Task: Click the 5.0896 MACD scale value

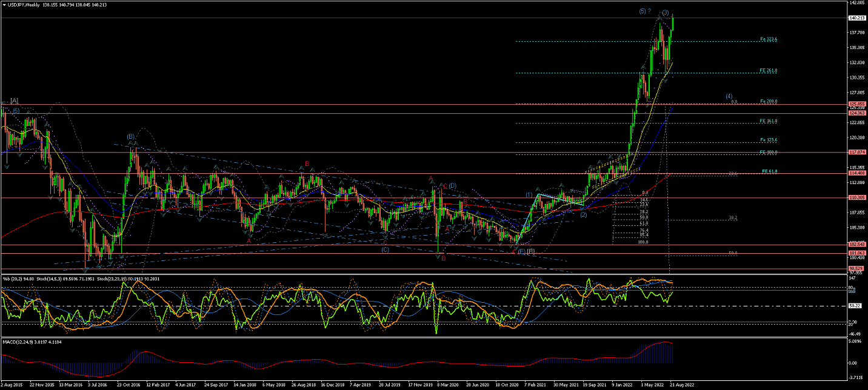Action: pyautogui.click(x=855, y=340)
